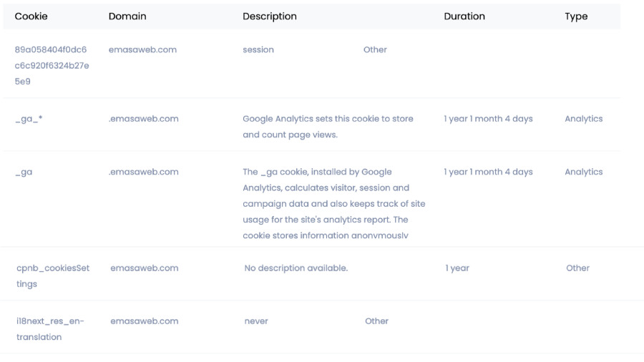This screenshot has height=362, width=644.
Task: Click the Domain column header
Action: (x=127, y=16)
